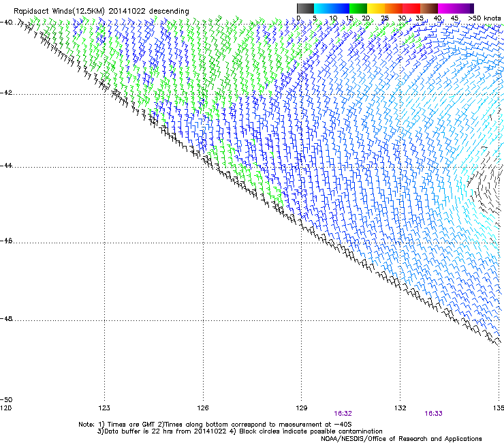Click the '132' longitude axis label
This screenshot has width=504, height=443.
400,408
